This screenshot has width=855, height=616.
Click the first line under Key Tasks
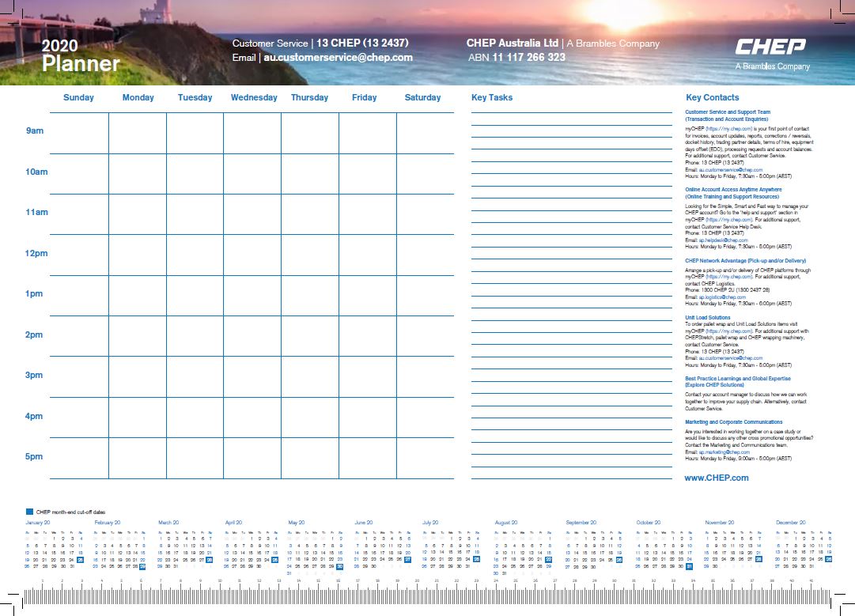click(571, 111)
